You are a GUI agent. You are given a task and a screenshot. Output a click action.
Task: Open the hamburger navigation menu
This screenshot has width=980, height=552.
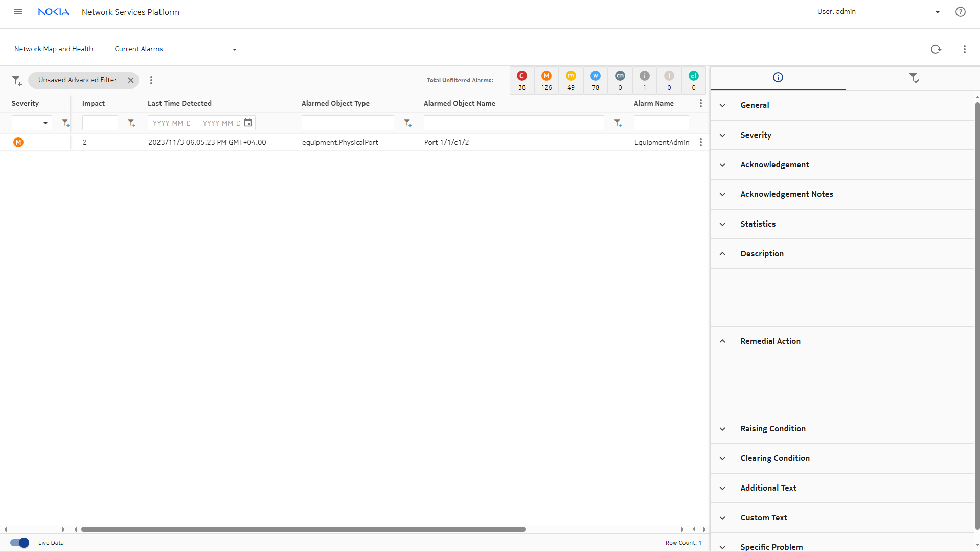pos(18,12)
